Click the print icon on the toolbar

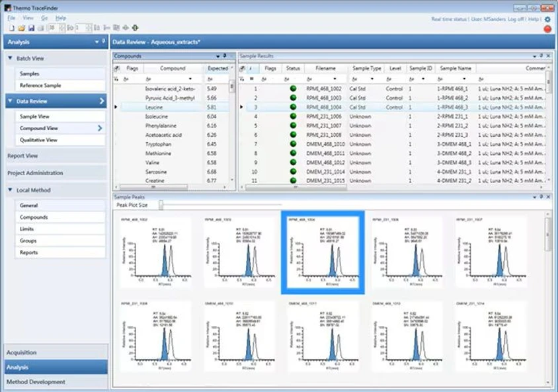tap(41, 28)
